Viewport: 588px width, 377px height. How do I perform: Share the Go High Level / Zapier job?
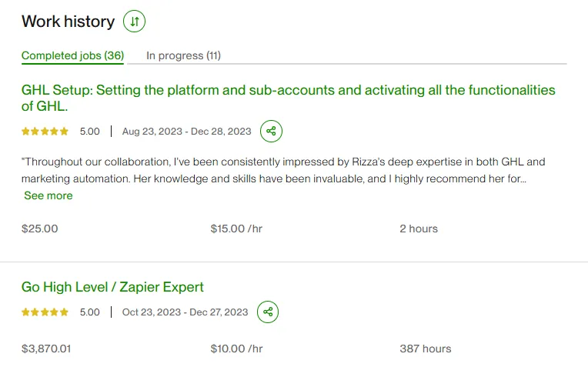click(268, 312)
